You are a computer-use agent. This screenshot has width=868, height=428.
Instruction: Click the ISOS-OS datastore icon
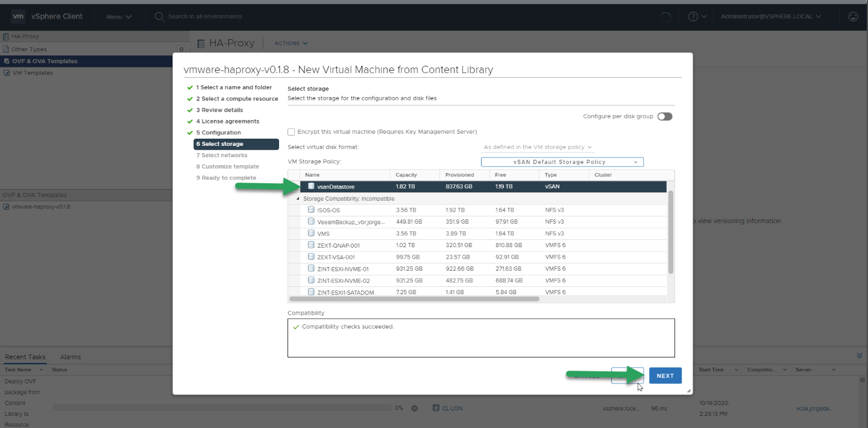311,210
